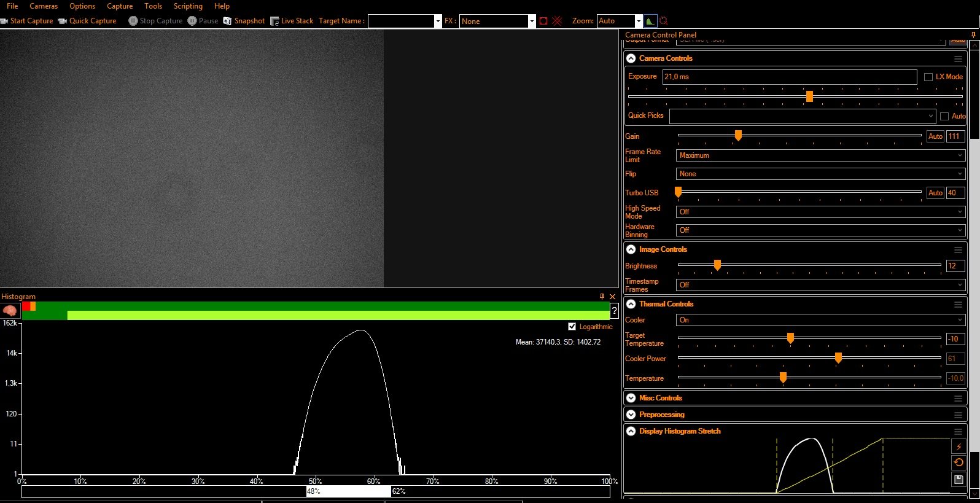980x503 pixels.
Task: Click the save stretch floppy disk icon
Action: (x=959, y=479)
